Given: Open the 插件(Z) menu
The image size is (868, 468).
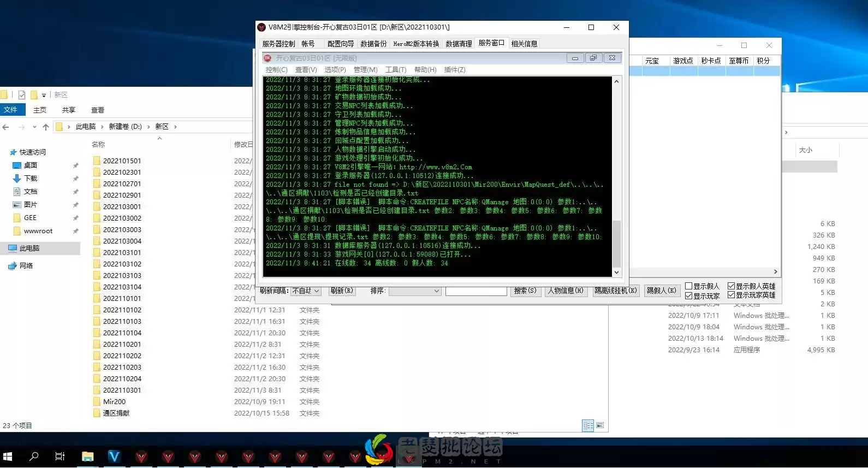Looking at the screenshot, I should pos(455,70).
